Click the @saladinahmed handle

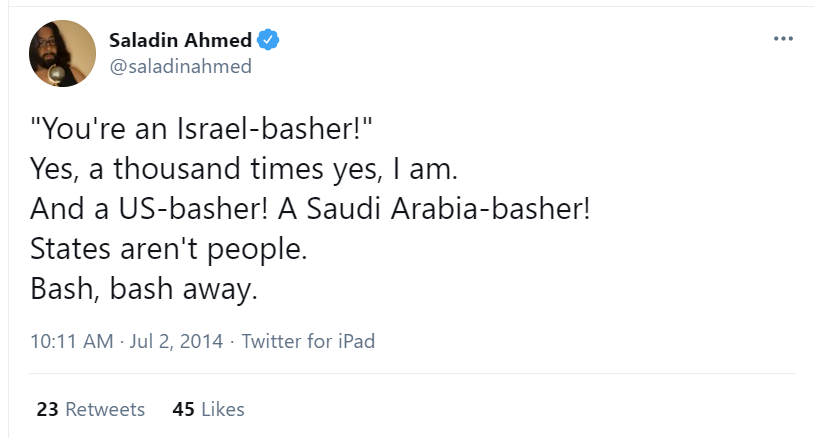coord(180,67)
